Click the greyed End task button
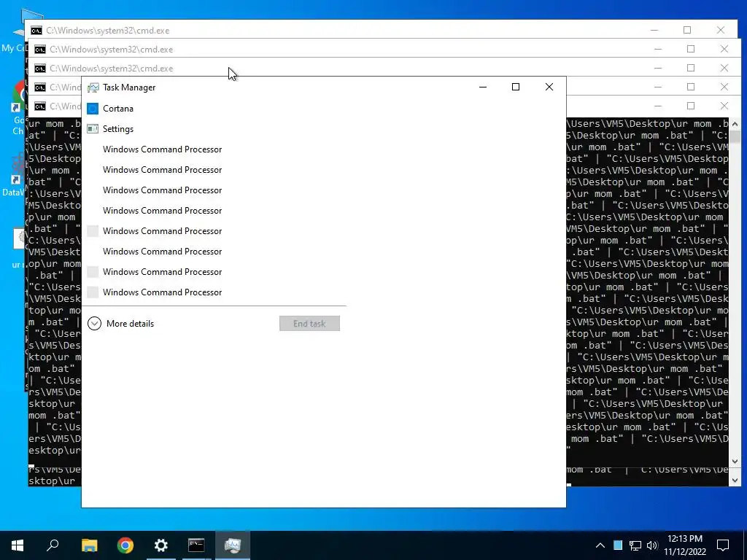This screenshot has height=560, width=747. click(x=309, y=324)
